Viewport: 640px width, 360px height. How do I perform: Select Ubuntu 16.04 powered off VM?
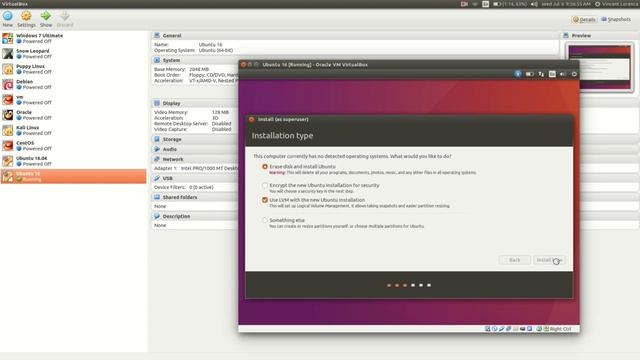(x=73, y=161)
